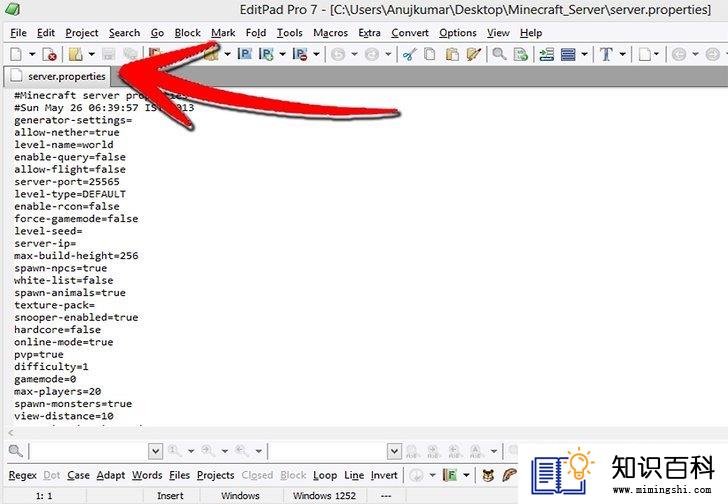Click the line difficulty=1
The image size is (728, 504).
[51, 367]
